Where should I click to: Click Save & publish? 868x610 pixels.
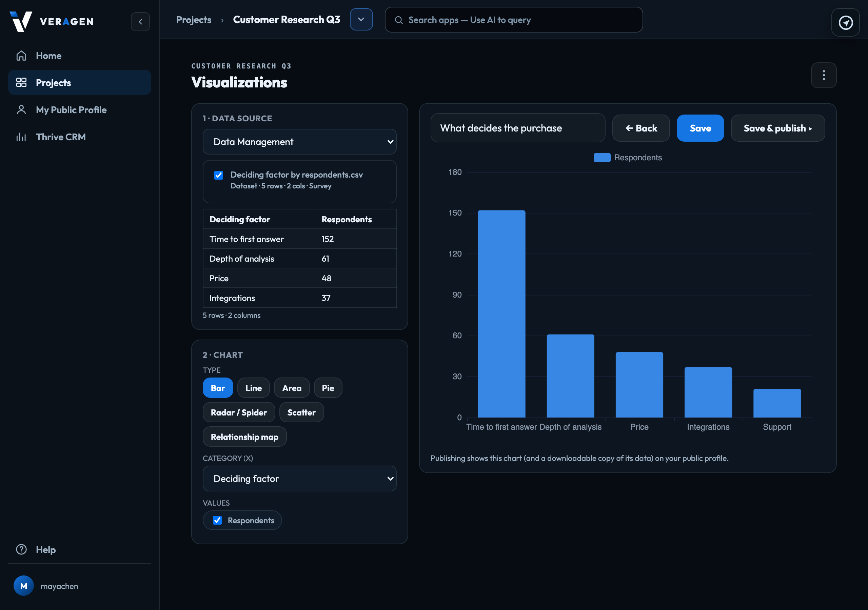click(778, 128)
